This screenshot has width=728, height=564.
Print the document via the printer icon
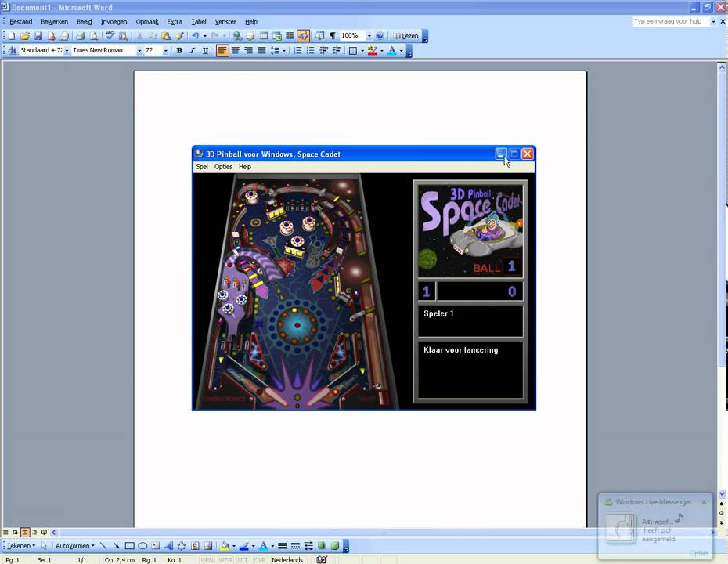click(x=81, y=36)
